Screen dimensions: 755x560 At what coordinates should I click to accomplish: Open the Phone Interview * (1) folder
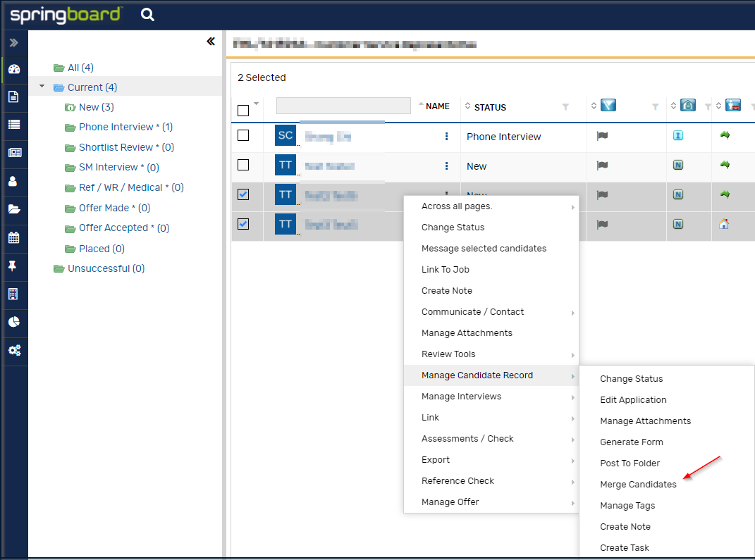coord(125,127)
